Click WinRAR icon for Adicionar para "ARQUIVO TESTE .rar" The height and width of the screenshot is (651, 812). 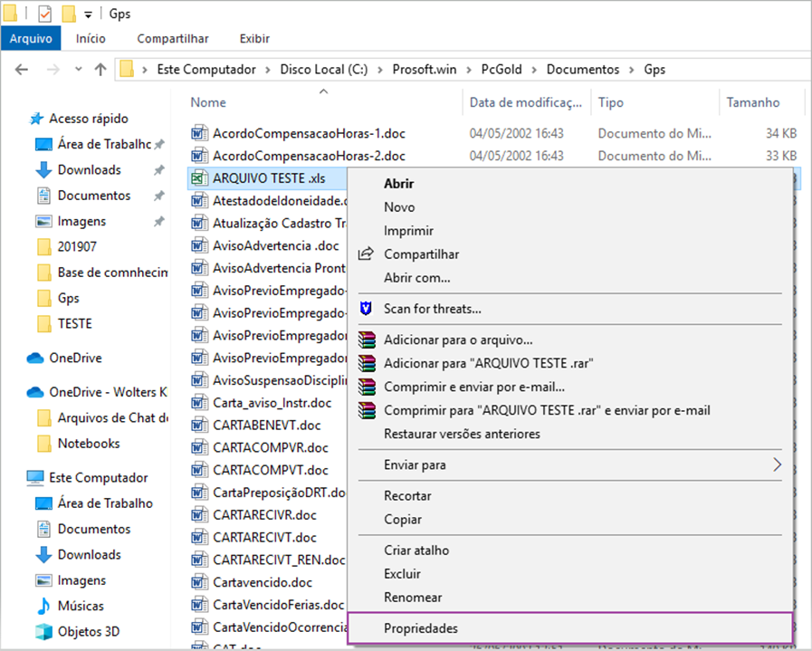[x=367, y=364]
